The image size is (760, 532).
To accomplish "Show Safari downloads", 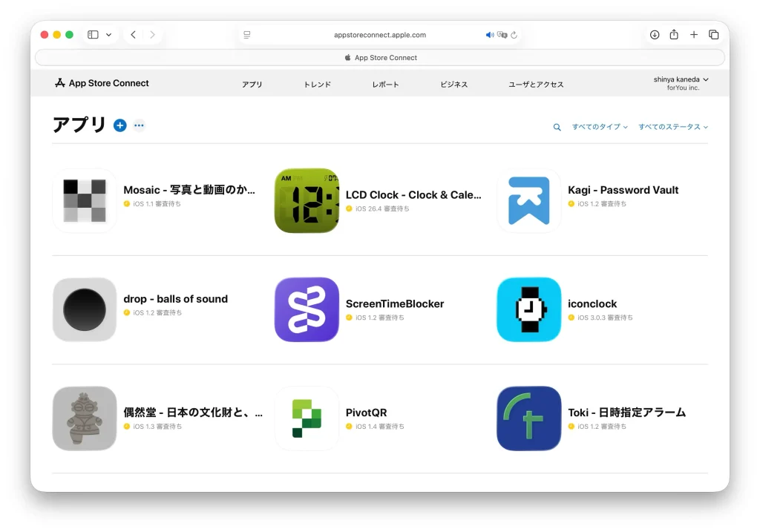I will click(x=655, y=35).
